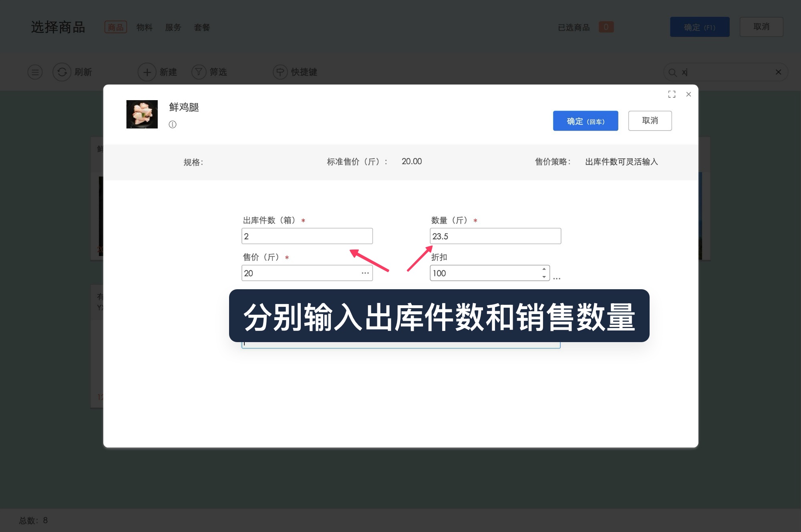Click the 鲜鸡腿 product thumbnail image
Viewport: 801px width, 532px height.
pos(142,114)
